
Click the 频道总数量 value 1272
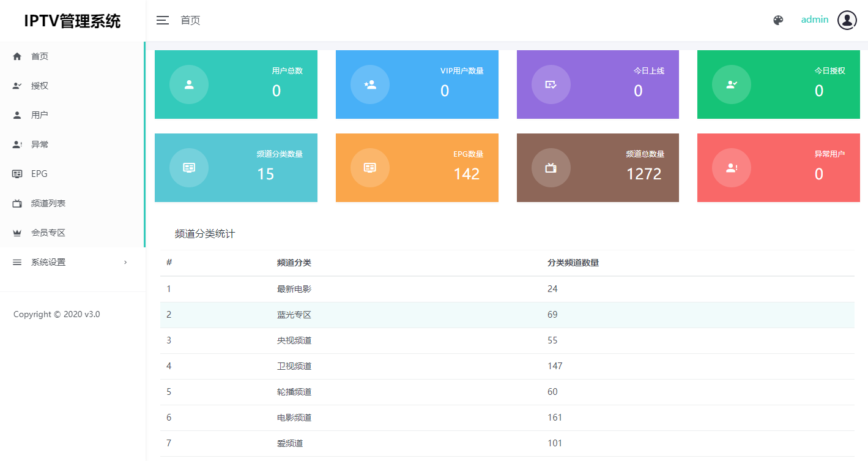pyautogui.click(x=644, y=174)
